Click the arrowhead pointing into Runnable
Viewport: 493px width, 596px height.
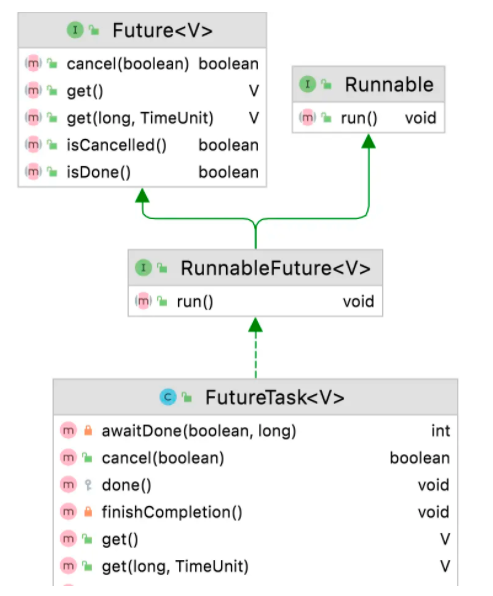368,141
